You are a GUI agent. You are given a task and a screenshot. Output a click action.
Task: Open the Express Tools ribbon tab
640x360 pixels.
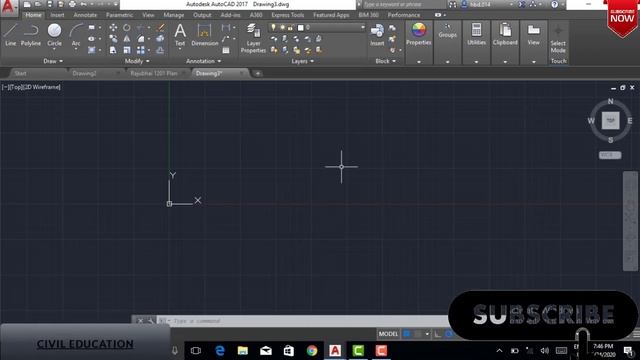(x=288, y=15)
